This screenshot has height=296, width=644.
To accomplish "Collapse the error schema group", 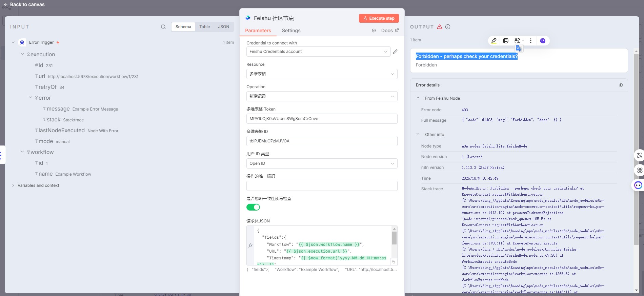I will 31,98.
